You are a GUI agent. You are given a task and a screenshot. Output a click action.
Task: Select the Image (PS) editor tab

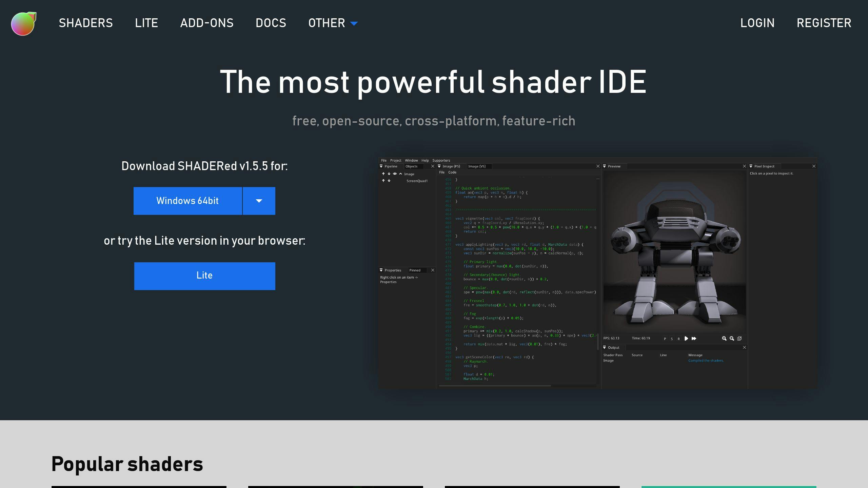click(x=451, y=166)
